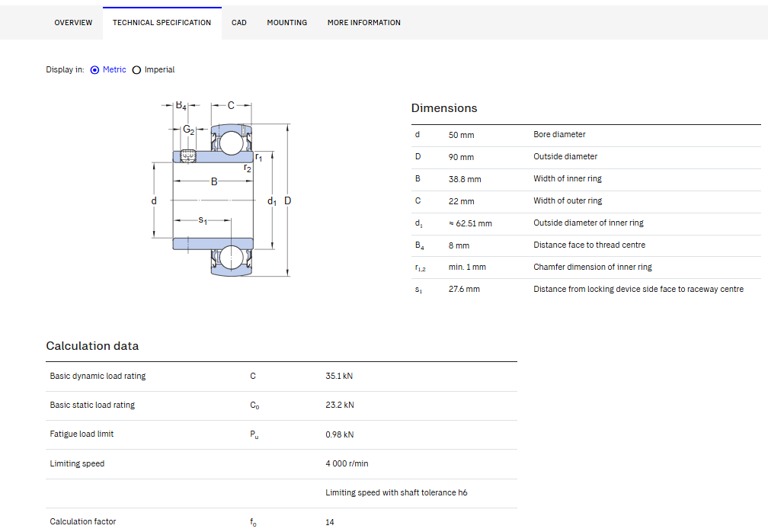Click 'Outside diameter of inner ring' text
768x532 pixels.
click(x=588, y=223)
